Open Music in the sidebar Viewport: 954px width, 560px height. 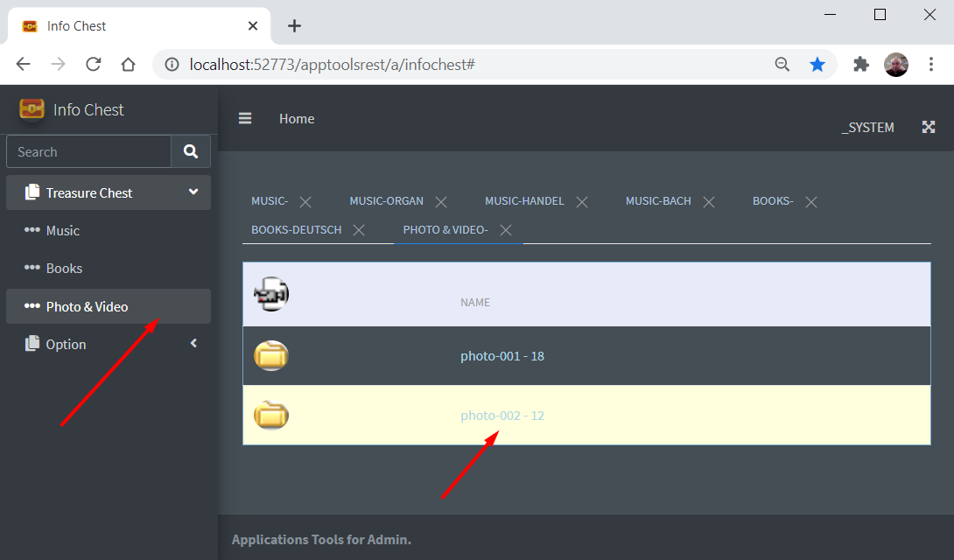pos(109,230)
